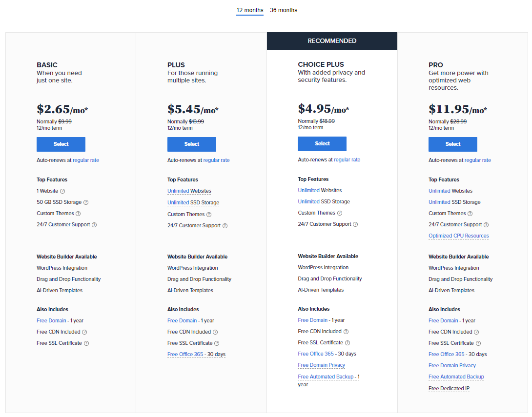This screenshot has height=417, width=532.
Task: Click Free SSL Certificate help icon in Basic
Action: point(86,343)
